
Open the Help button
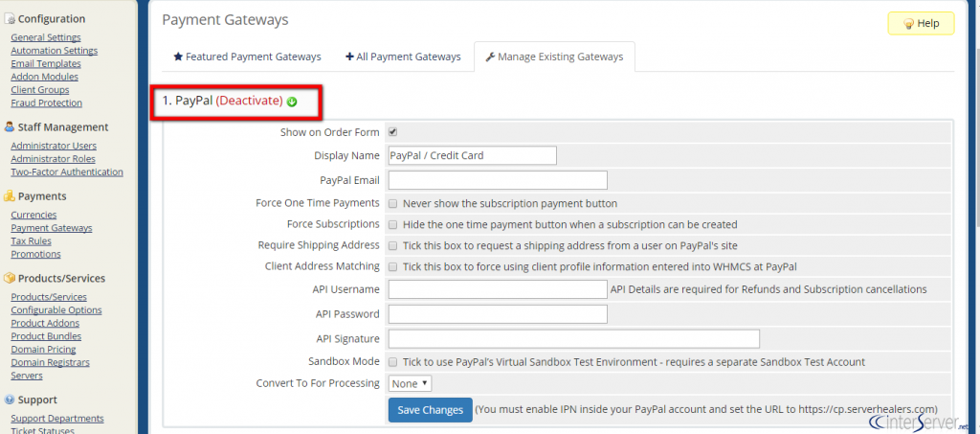click(922, 24)
